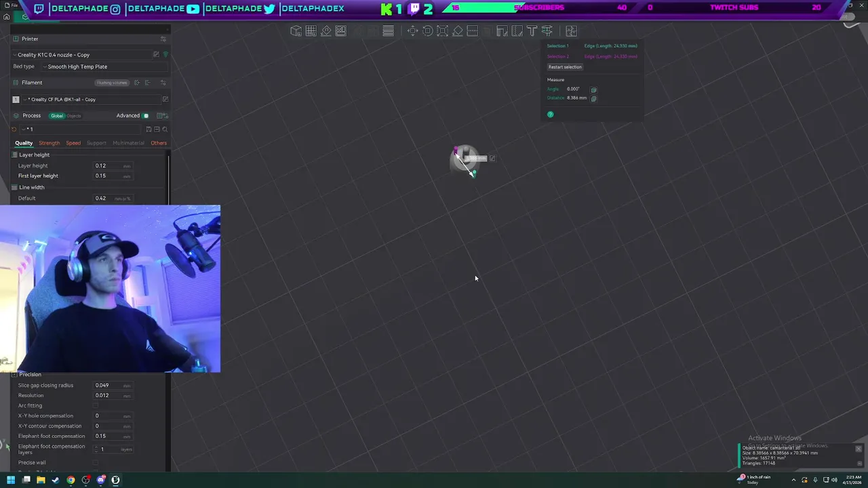Image resolution: width=868 pixels, height=488 pixels.
Task: Click the Auto orient icon
Action: click(x=326, y=31)
